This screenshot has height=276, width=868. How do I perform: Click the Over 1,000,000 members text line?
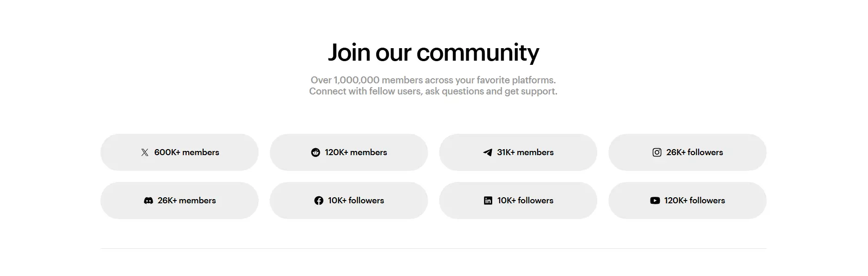click(x=434, y=80)
